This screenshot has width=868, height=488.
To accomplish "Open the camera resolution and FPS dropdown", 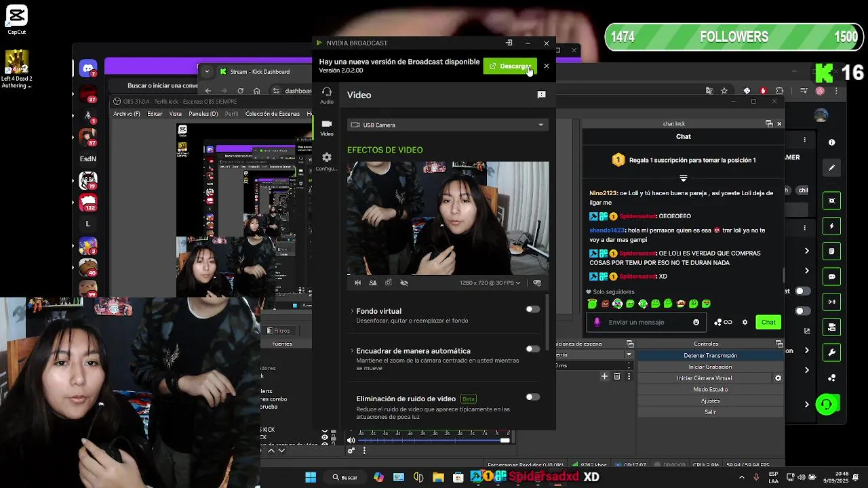I will coord(490,283).
